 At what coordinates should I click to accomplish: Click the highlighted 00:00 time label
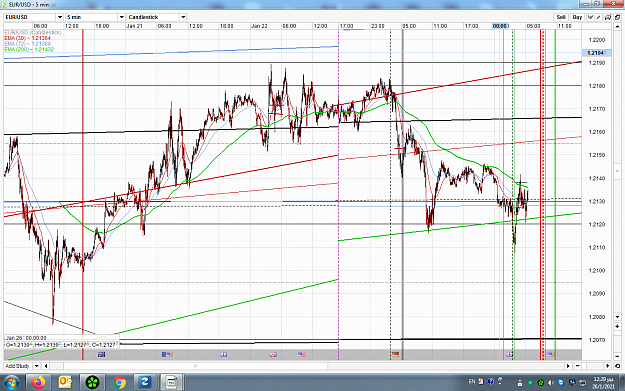[x=500, y=26]
